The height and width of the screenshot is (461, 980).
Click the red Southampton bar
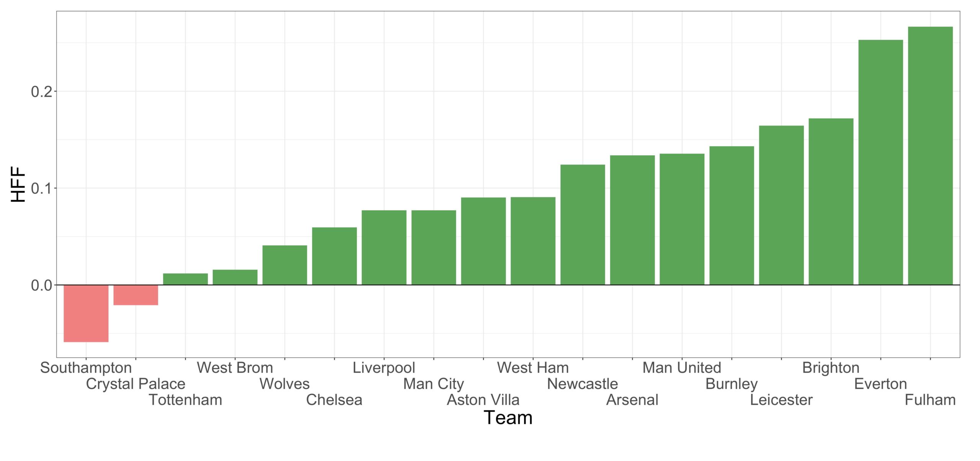coord(86,313)
